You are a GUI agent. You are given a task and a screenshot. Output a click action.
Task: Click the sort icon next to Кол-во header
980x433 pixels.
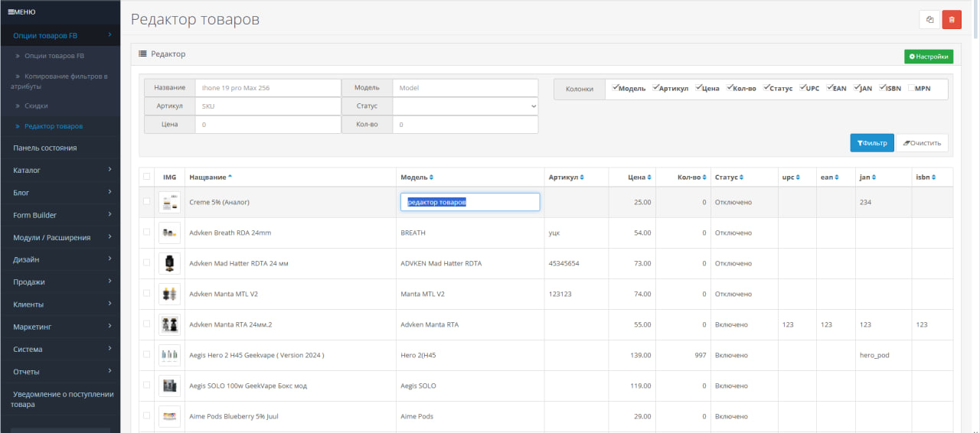[704, 177]
